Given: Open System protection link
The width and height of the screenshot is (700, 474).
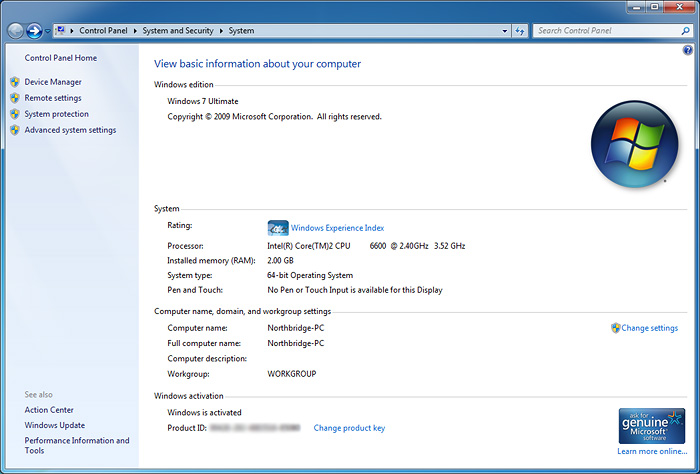Looking at the screenshot, I should coord(57,114).
